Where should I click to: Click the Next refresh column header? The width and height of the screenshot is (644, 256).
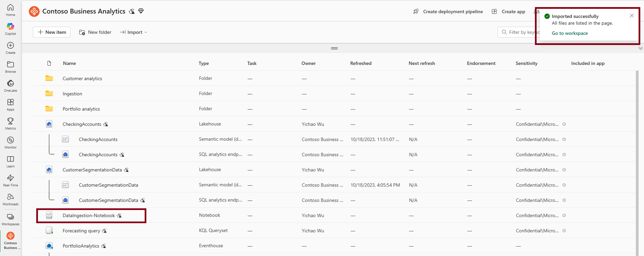coord(422,63)
